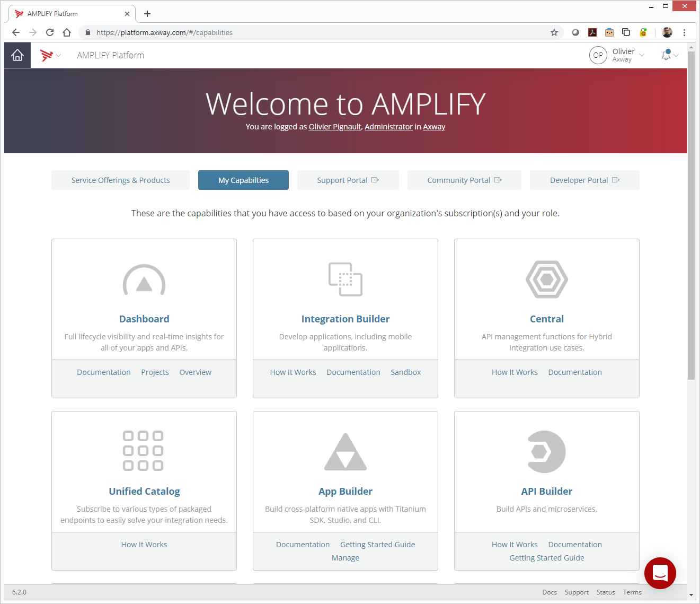The image size is (700, 604).
Task: Click the Dashboard gauge icon
Action: click(x=144, y=279)
